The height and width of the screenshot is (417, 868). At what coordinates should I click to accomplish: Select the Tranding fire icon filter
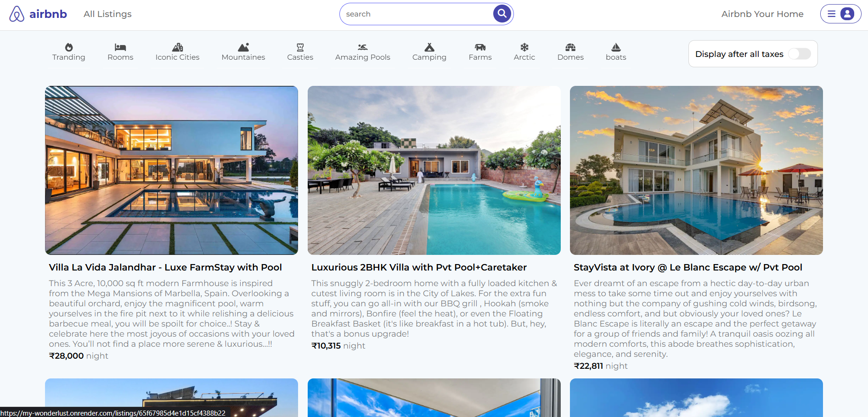tap(69, 47)
